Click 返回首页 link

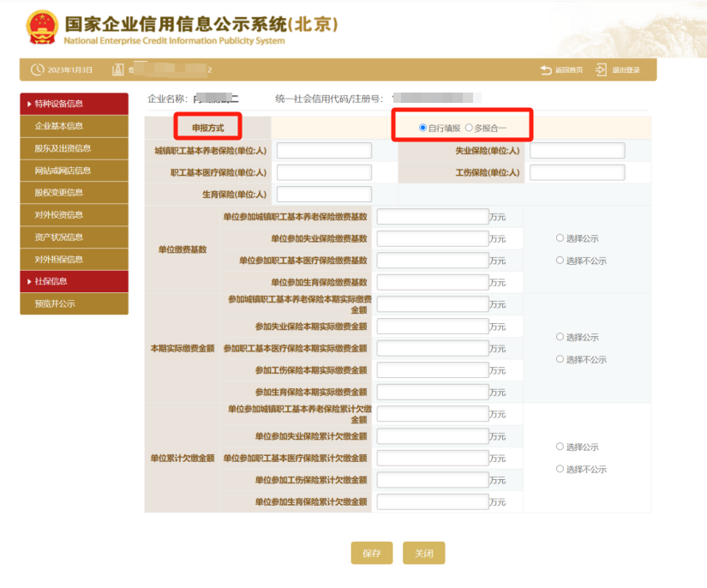click(569, 70)
